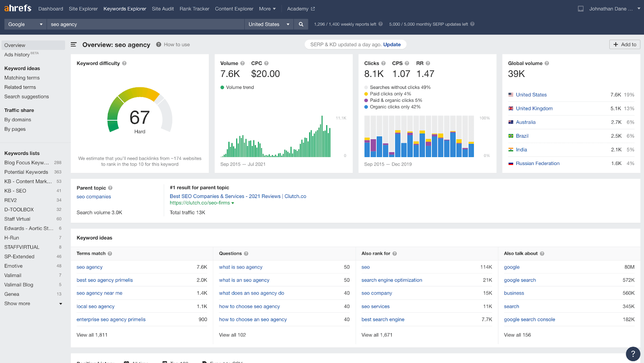Expand Show more keyword lists

coord(33,303)
